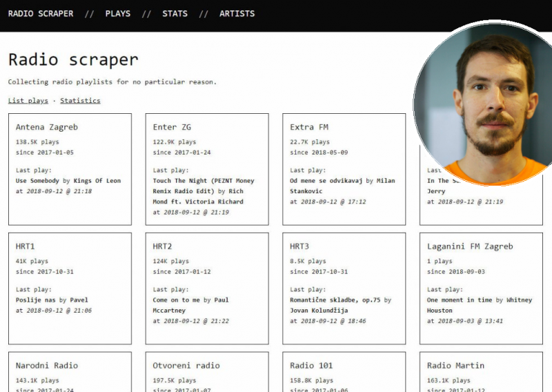Open the Laganini FM Zagreb station title

click(x=470, y=246)
